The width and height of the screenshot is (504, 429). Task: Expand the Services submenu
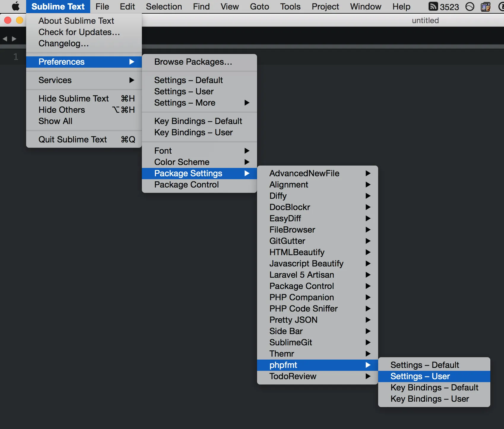pyautogui.click(x=84, y=80)
